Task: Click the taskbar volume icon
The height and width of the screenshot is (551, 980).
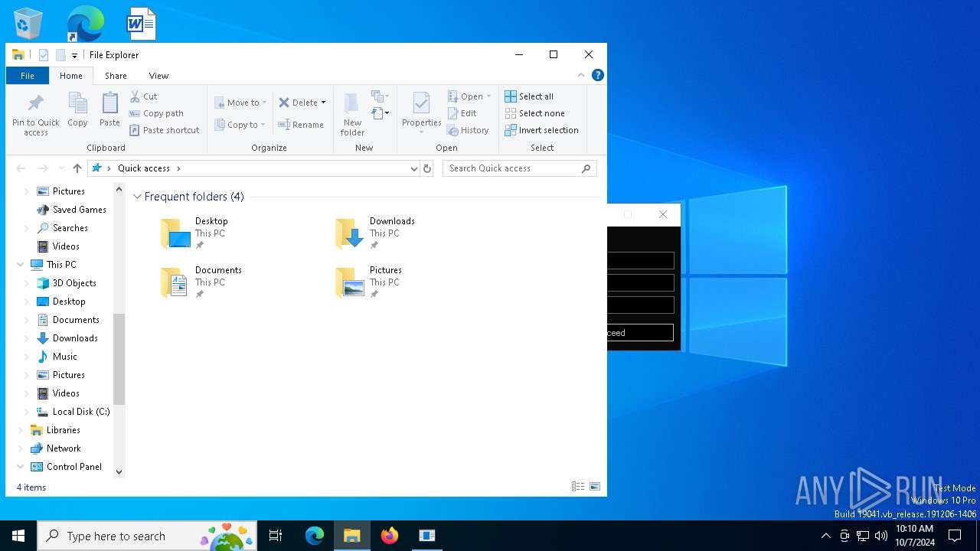Action: (x=881, y=536)
